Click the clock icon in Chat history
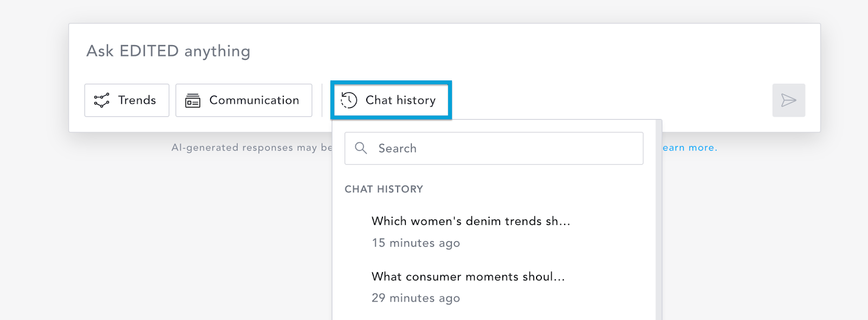 pyautogui.click(x=349, y=100)
